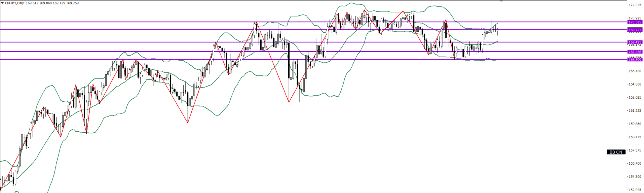Click the last candlestick on the chart
This screenshot has height=193, width=644.
point(497,30)
